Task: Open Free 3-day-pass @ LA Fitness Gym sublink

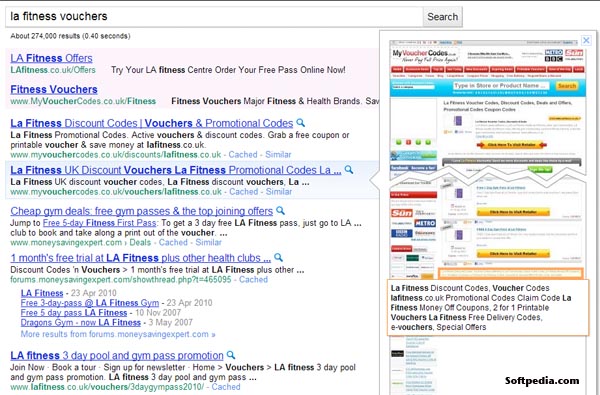Action: point(90,303)
